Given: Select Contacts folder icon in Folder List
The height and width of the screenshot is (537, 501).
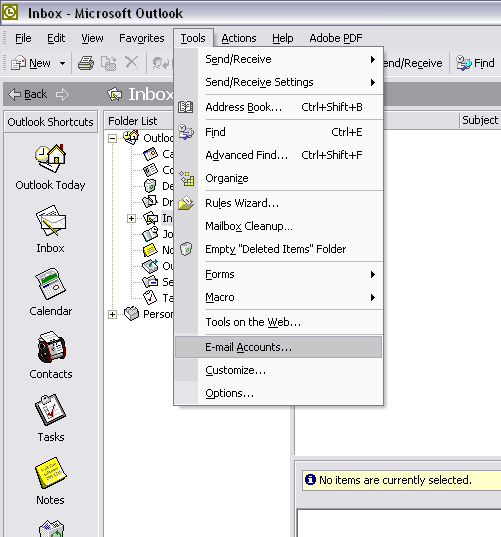Looking at the screenshot, I should [x=150, y=170].
